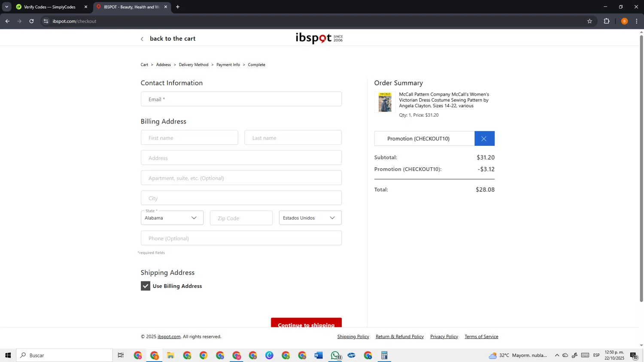Click the taskbar Buscar search box

(64, 355)
